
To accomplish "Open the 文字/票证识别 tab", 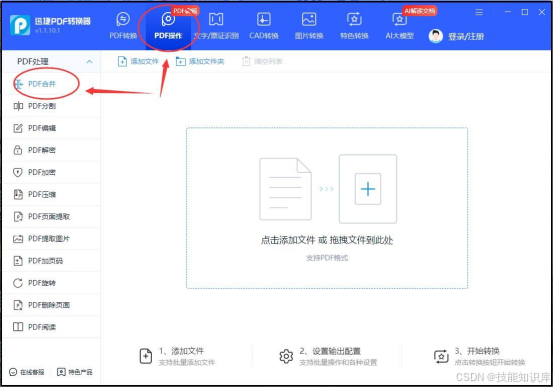I will pyautogui.click(x=216, y=26).
